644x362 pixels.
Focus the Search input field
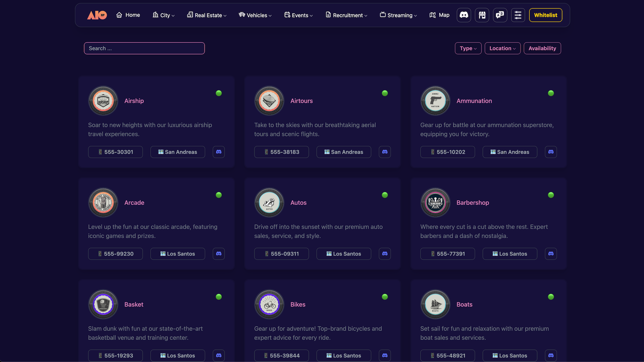pos(144,48)
